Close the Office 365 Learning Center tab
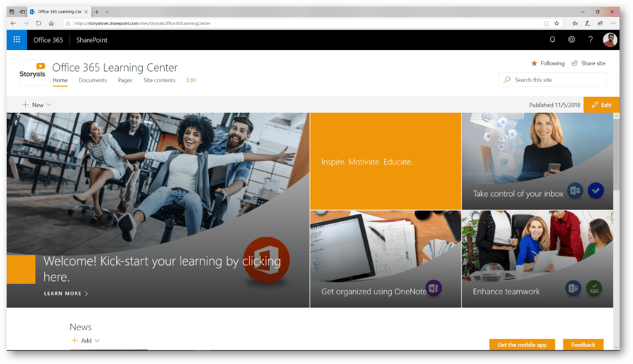The image size is (633, 364). tap(86, 12)
